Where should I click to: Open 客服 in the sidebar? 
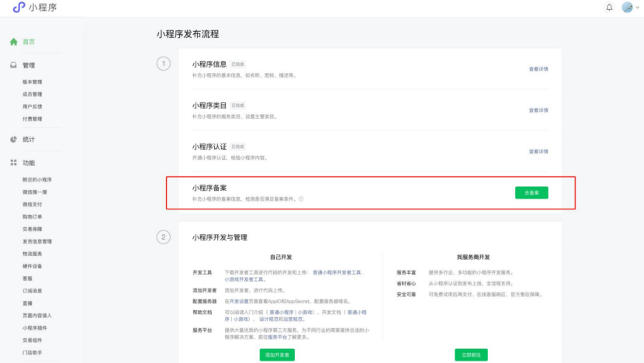[27, 278]
